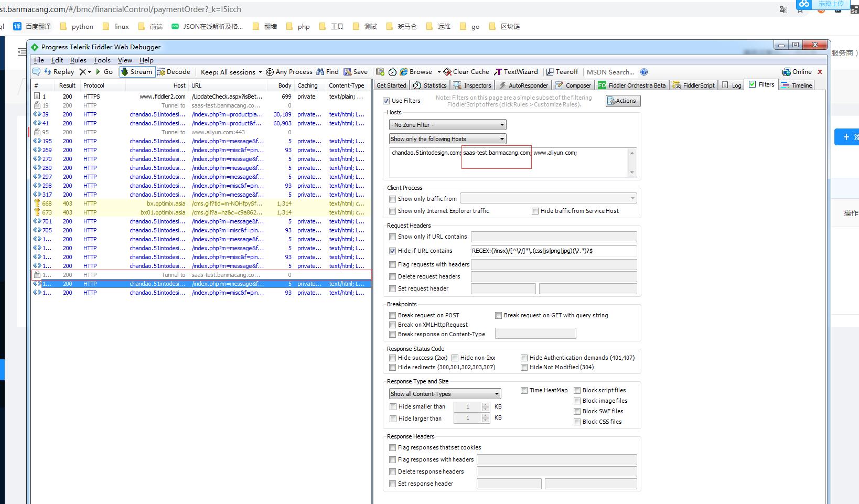Click the MSDN Search box
This screenshot has height=504, width=859.
point(610,72)
